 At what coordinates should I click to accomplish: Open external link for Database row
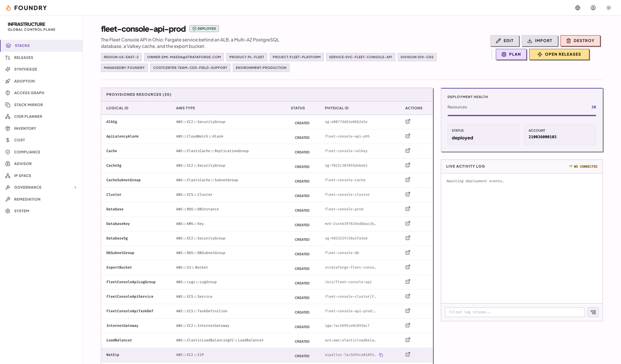point(408,209)
